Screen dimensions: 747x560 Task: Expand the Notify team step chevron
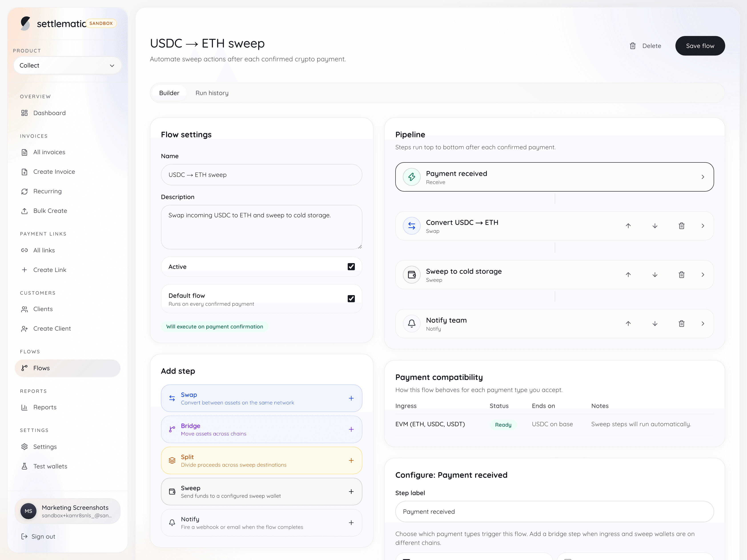703,324
